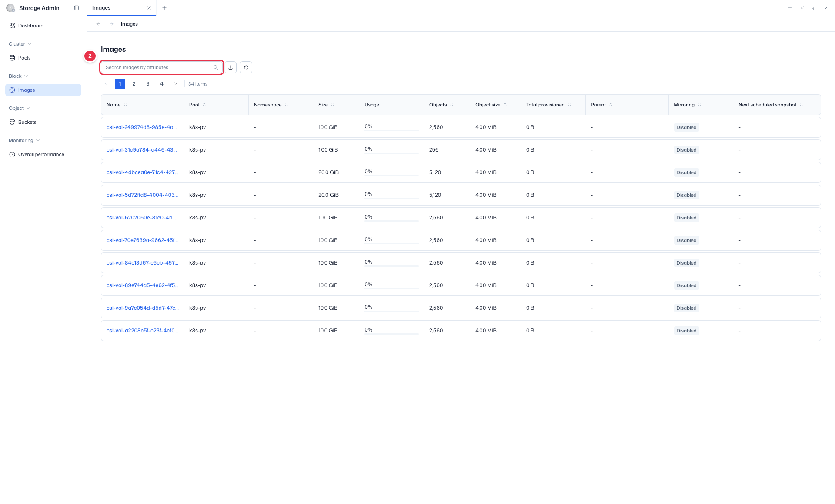Viewport: 835px width, 504px height.
Task: Open Dashboard in sidebar
Action: pos(43,26)
